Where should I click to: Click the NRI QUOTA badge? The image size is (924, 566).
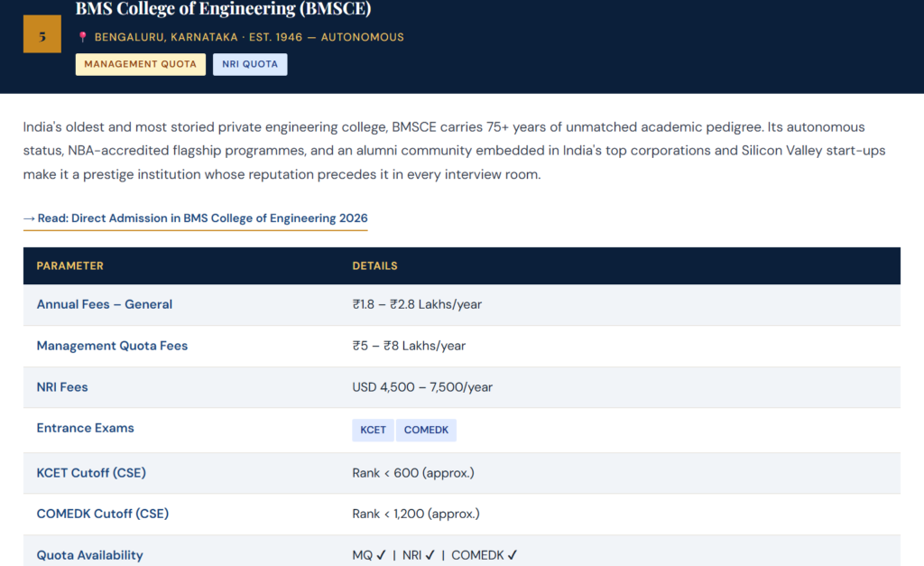[250, 64]
